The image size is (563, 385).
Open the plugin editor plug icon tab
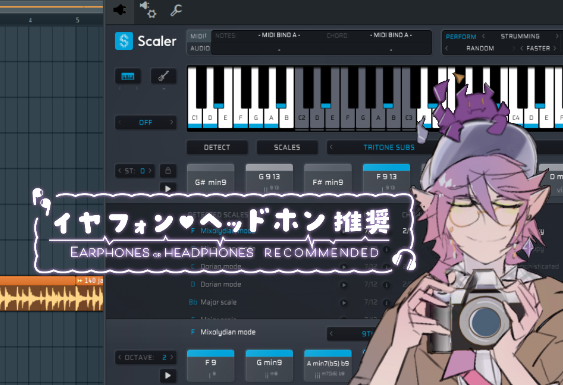[120, 10]
